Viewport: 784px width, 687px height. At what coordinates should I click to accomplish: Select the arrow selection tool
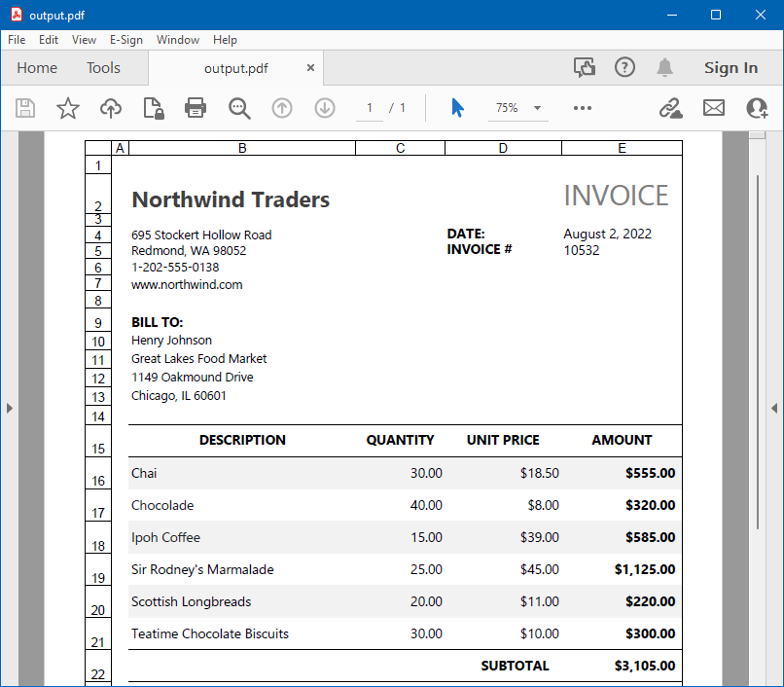click(x=456, y=108)
